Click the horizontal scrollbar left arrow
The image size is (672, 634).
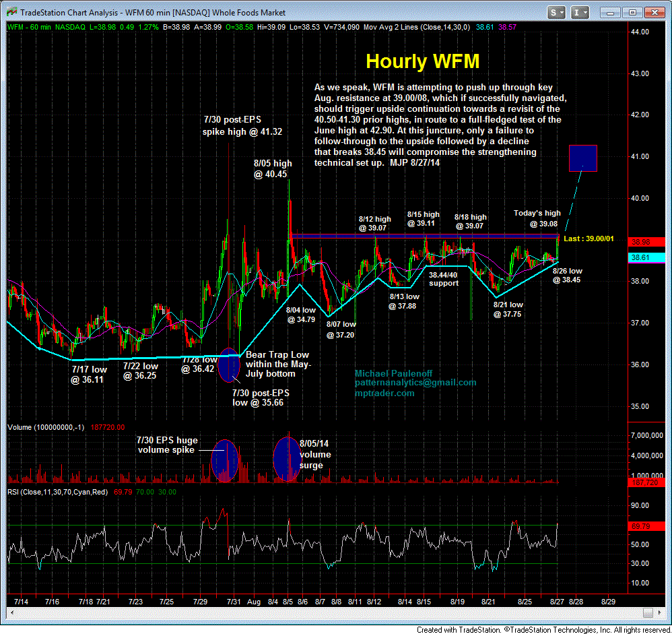pyautogui.click(x=11, y=612)
